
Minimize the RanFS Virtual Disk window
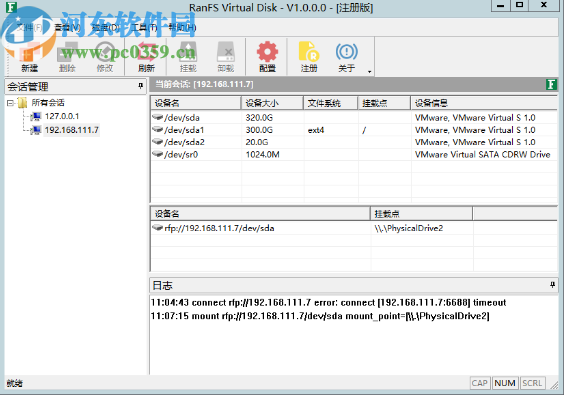pos(501,5)
